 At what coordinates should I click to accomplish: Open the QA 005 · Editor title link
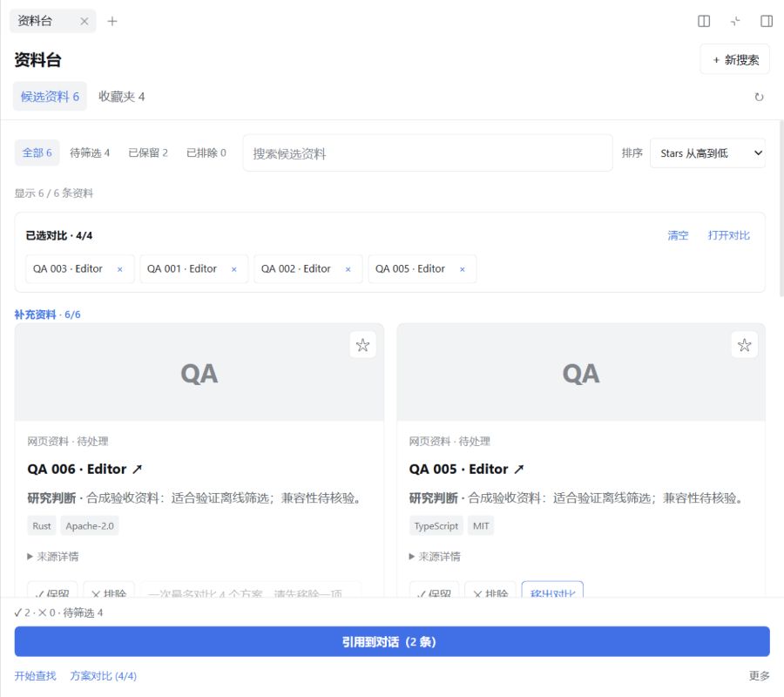coord(466,469)
